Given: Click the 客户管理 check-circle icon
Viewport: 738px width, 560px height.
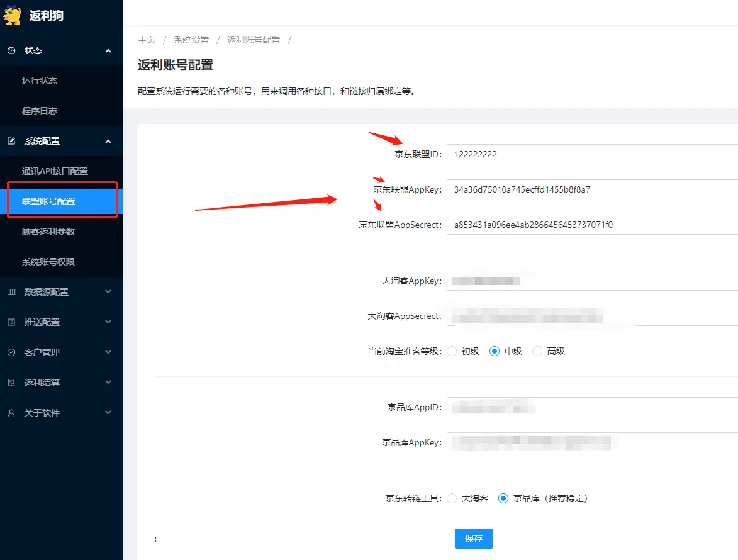Looking at the screenshot, I should coord(11,352).
